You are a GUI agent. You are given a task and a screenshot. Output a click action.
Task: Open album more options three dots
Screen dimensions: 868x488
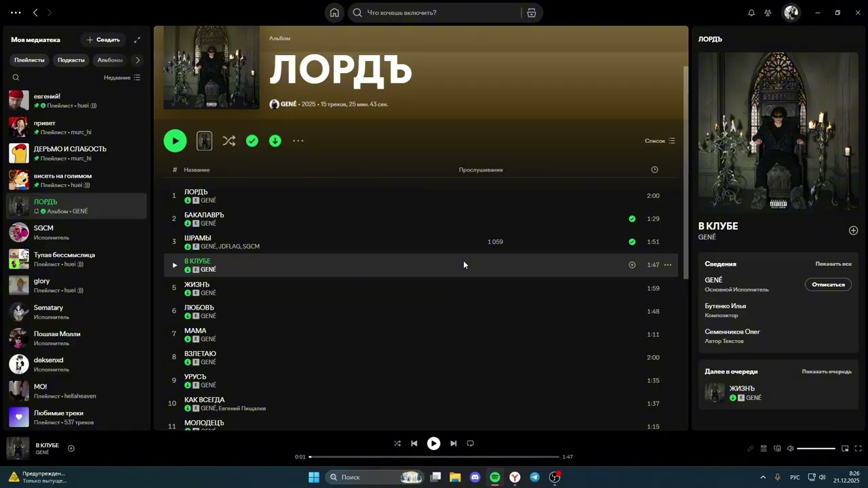point(298,141)
